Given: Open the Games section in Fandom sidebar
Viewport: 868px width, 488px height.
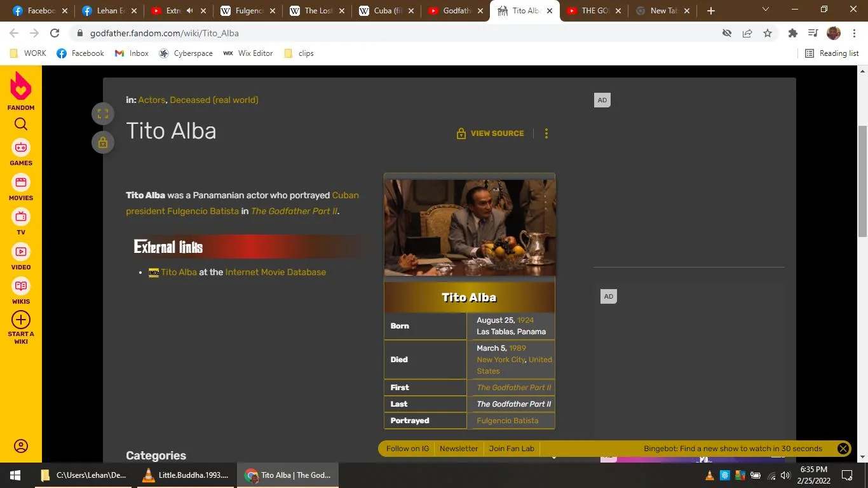Looking at the screenshot, I should click(x=21, y=152).
